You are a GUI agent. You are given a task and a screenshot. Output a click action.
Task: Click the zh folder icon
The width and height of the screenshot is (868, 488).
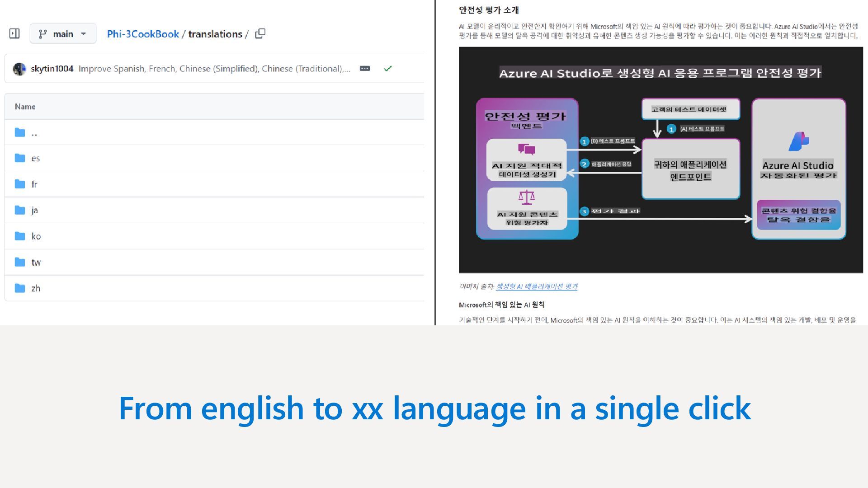coord(20,288)
